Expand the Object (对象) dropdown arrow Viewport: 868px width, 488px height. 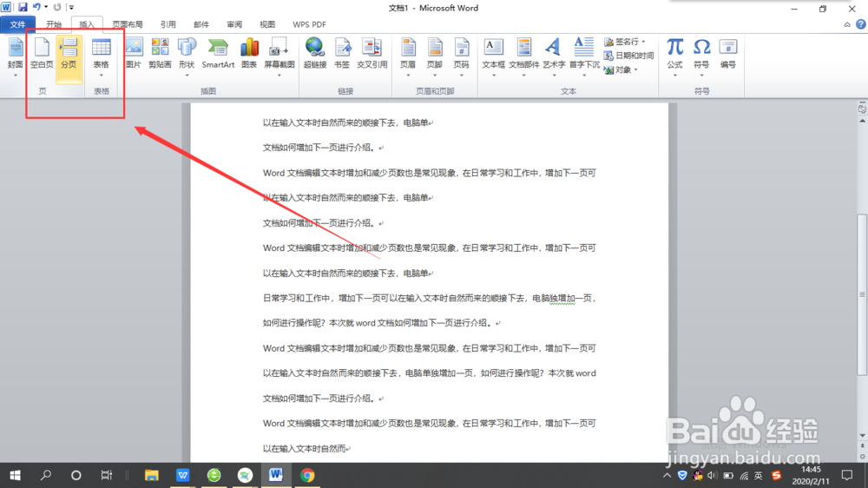[636, 69]
